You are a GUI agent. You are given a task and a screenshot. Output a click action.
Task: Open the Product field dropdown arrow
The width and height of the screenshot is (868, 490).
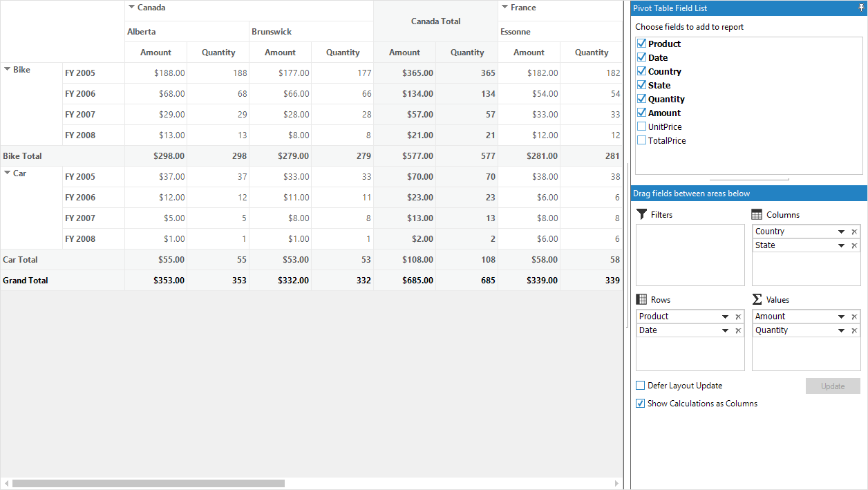point(725,317)
